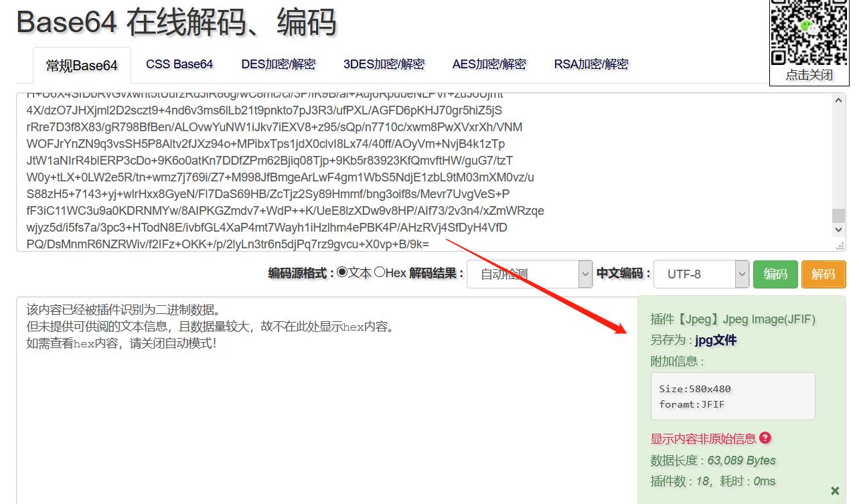Viewport: 859px width, 504px height.
Task: Close the Jpeg plugin info panel
Action: pyautogui.click(x=835, y=491)
